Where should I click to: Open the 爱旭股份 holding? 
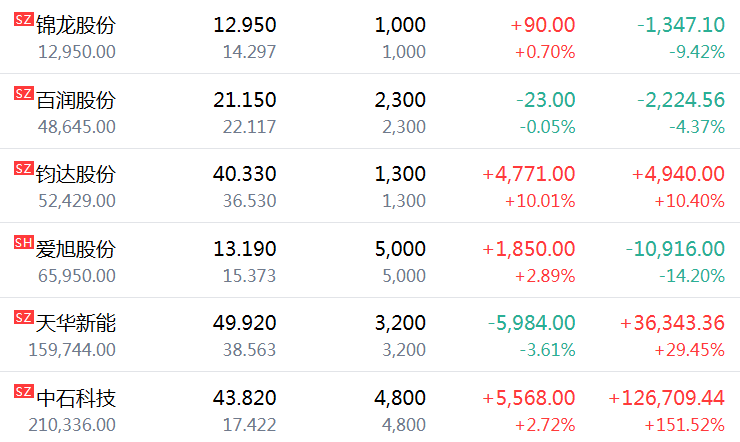point(76,249)
